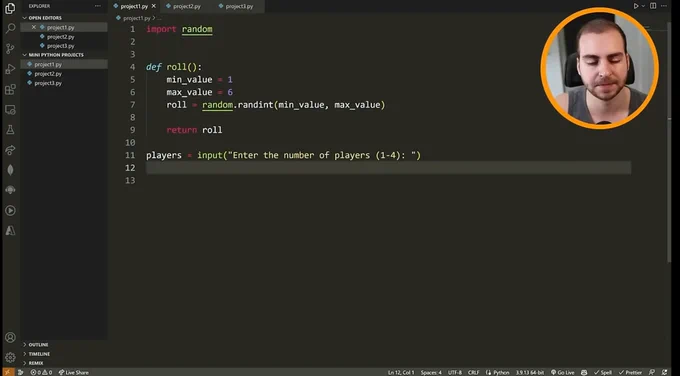Viewport: 680px width, 376px height.
Task: Click Live Share in status bar
Action: click(x=74, y=372)
